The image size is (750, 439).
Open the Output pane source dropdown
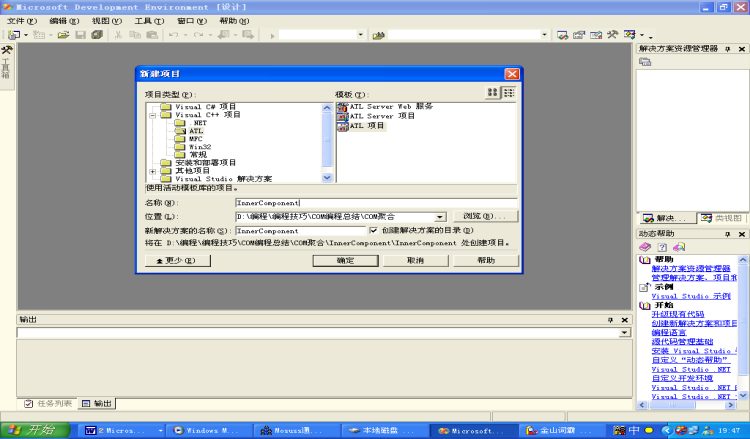624,332
